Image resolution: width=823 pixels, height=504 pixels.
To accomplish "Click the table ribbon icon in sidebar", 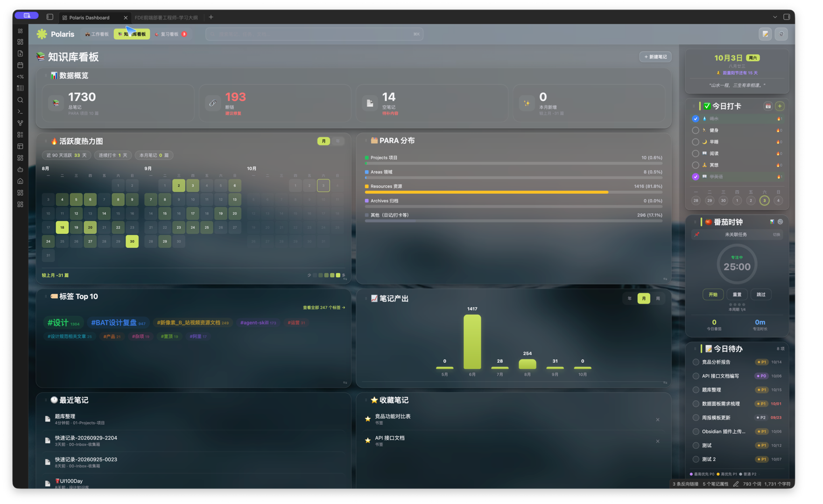I will click(20, 88).
